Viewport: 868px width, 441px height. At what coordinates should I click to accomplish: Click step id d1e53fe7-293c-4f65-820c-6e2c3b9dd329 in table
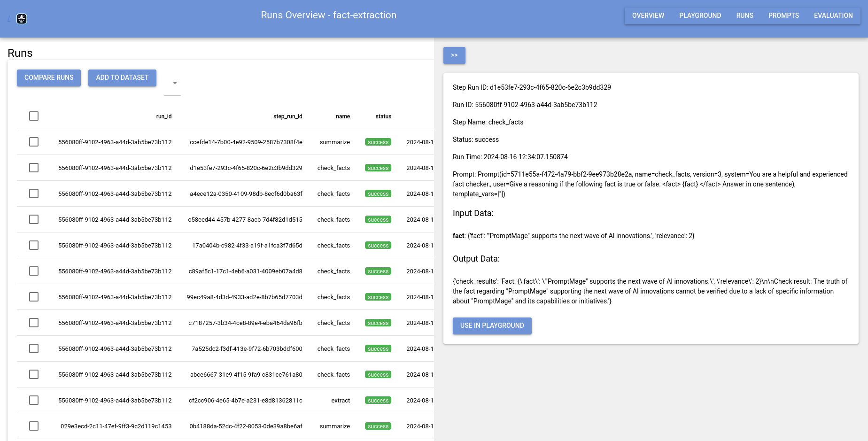click(x=246, y=168)
